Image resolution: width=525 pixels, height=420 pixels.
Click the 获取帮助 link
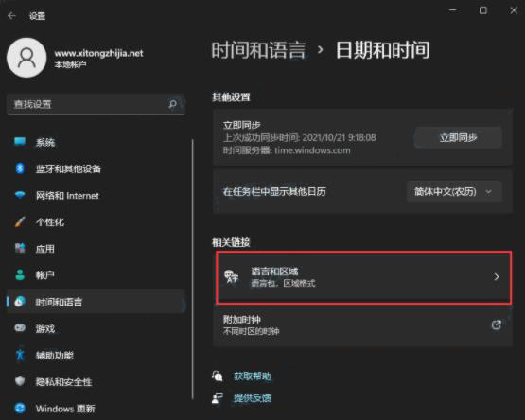click(x=253, y=376)
